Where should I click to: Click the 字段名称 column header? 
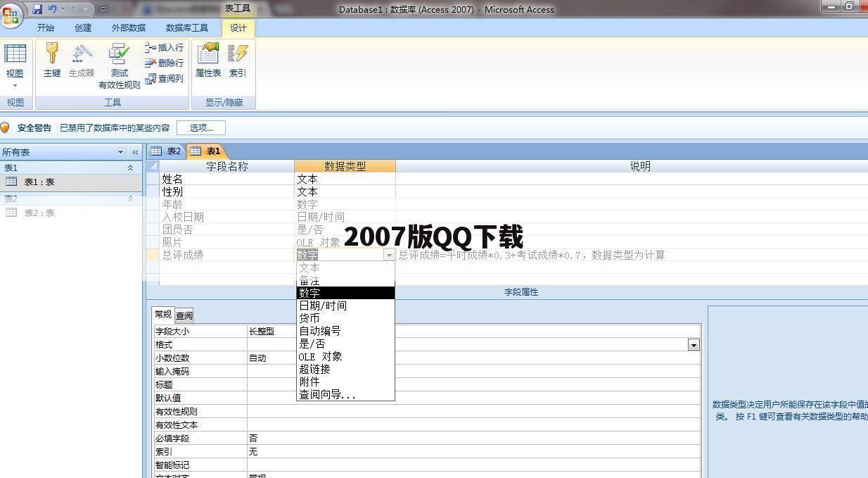point(227,166)
